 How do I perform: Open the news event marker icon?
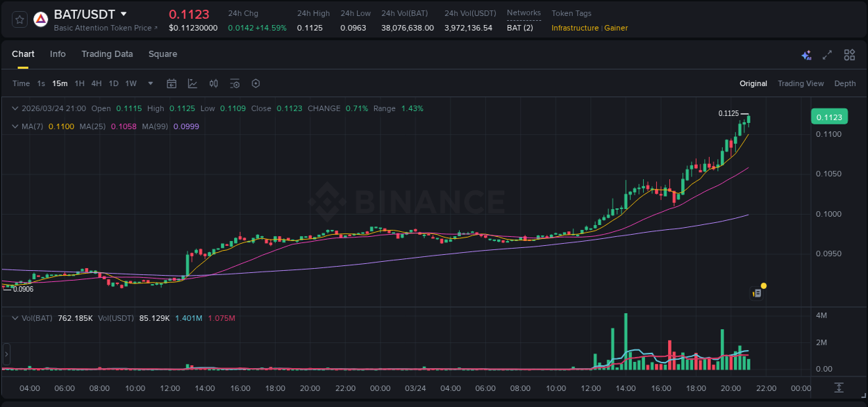click(x=758, y=293)
